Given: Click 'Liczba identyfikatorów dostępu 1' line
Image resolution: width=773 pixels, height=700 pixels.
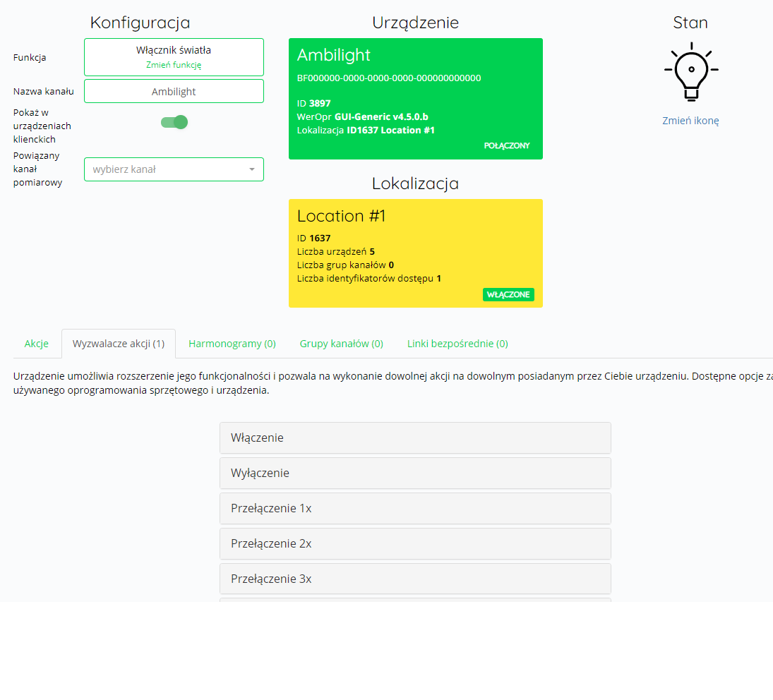Looking at the screenshot, I should pyautogui.click(x=368, y=278).
